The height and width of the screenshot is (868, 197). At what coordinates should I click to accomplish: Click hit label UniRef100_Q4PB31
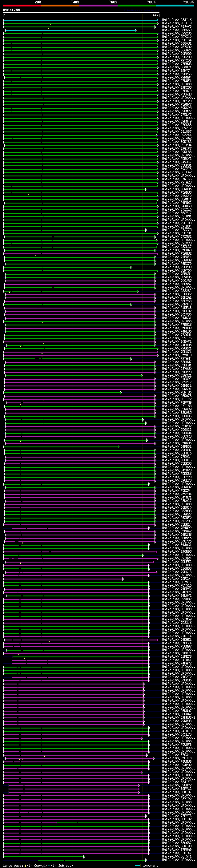coord(177,446)
